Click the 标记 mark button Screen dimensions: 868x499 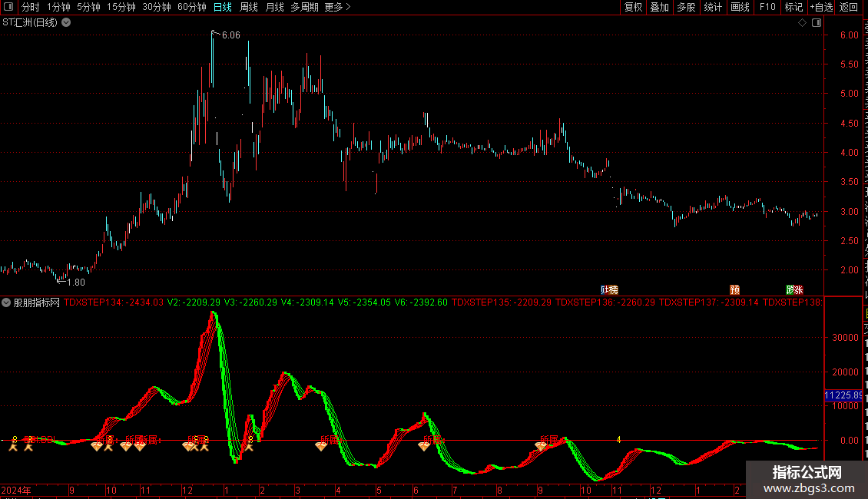[x=793, y=7]
